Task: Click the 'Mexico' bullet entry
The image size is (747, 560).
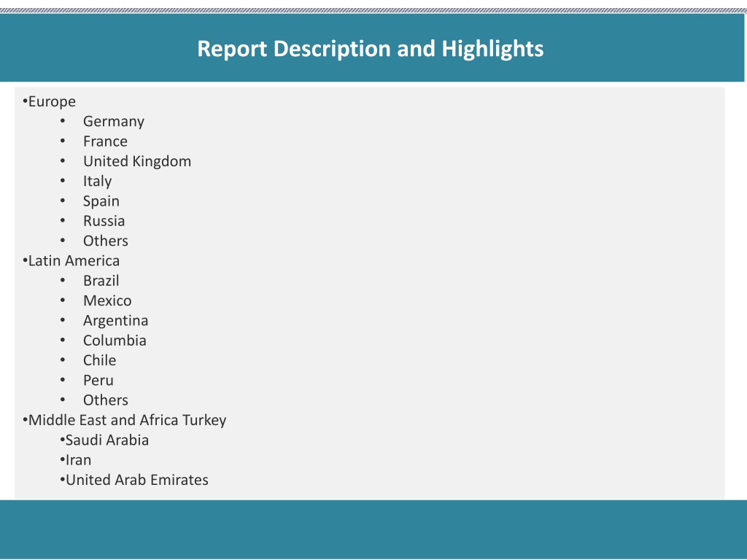Action: 107,301
